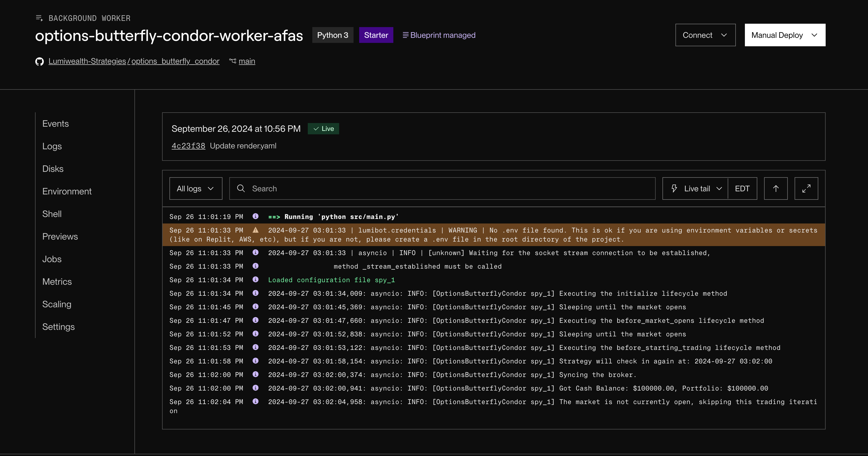Screen dimensions: 868x456
Task: Click the warning triangle icon on the credentials log
Action: click(x=256, y=230)
